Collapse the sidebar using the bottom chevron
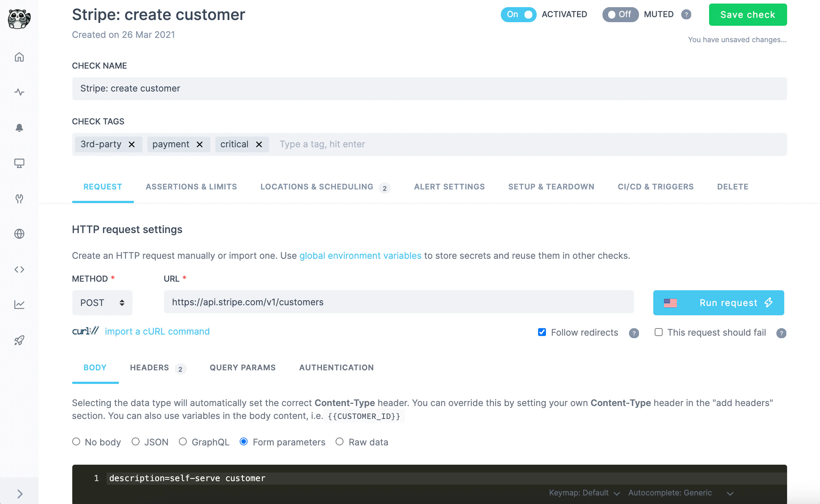 [19, 494]
